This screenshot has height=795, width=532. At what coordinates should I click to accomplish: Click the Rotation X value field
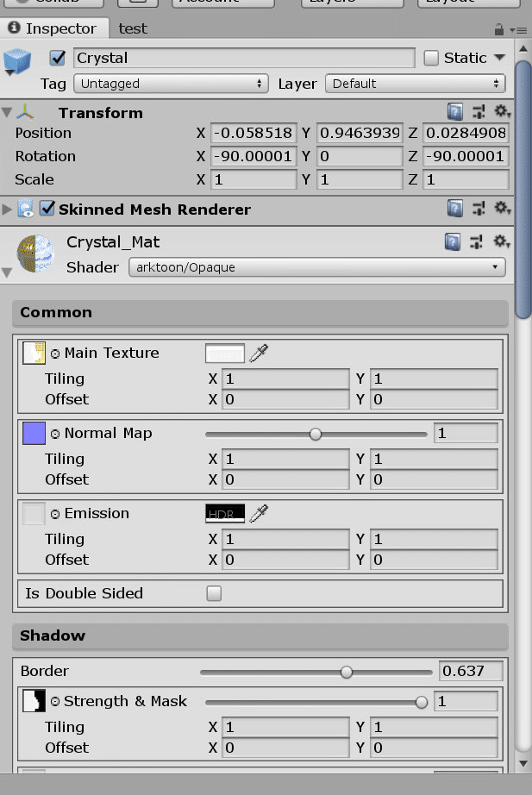click(253, 156)
